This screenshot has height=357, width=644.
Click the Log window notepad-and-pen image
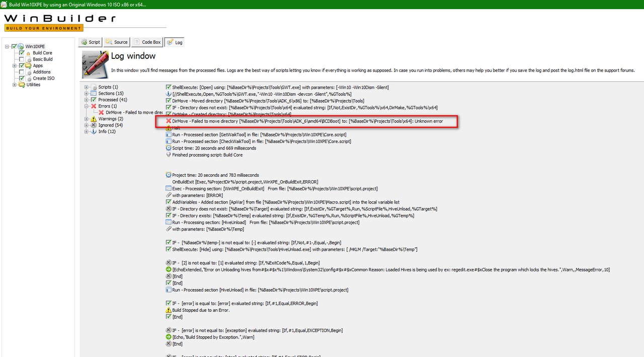click(95, 64)
